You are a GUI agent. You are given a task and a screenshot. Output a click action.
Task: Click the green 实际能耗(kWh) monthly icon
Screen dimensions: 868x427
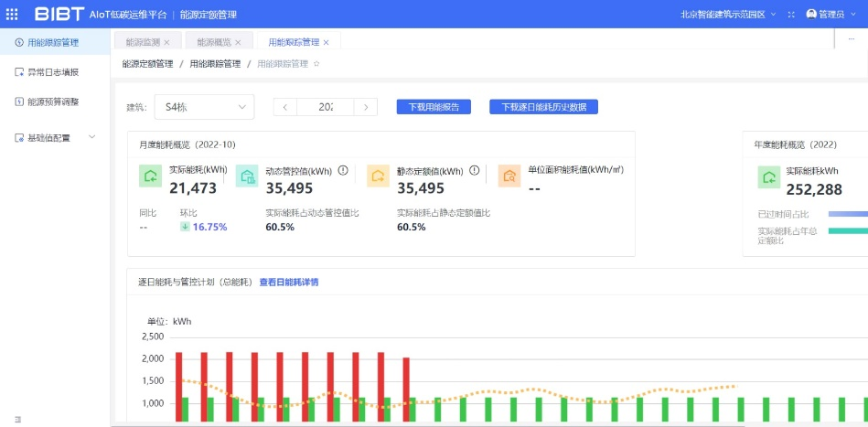click(151, 176)
